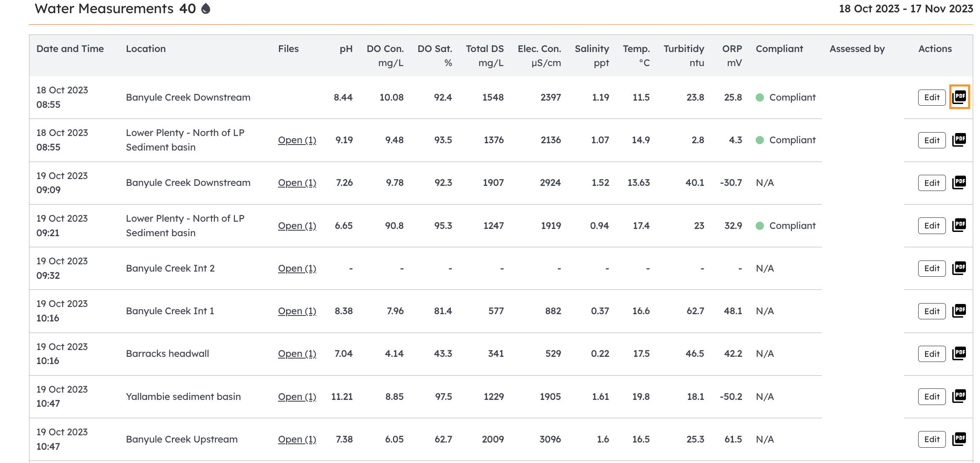Export PDF for Lower Plenty 18 Oct row

tap(959, 140)
